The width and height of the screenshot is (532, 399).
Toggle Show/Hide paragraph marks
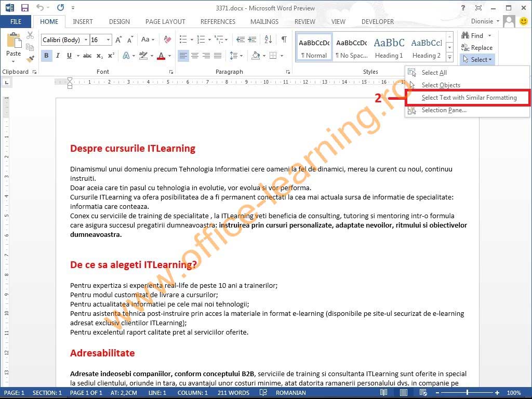[x=284, y=39]
